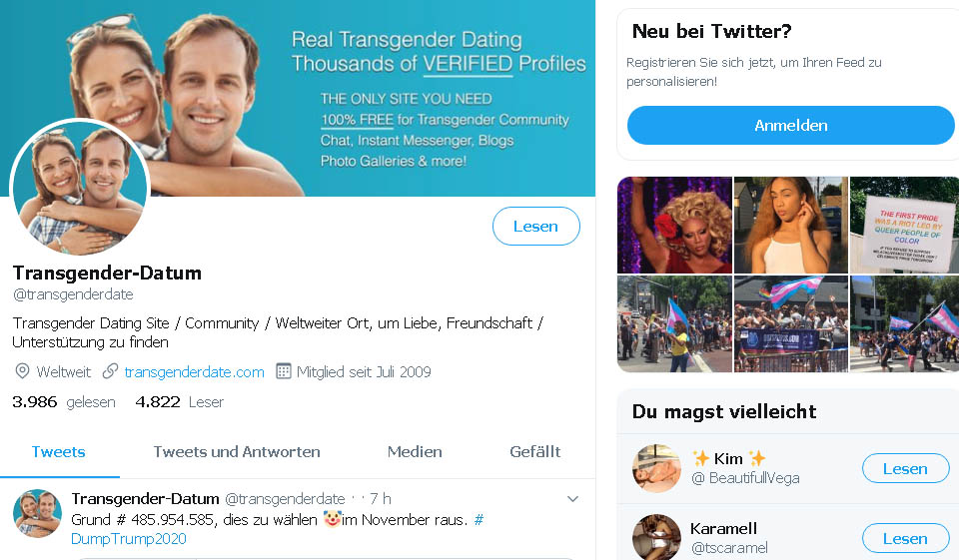Click the location pin icon beside Weltweit
The height and width of the screenshot is (560, 959).
pos(22,371)
